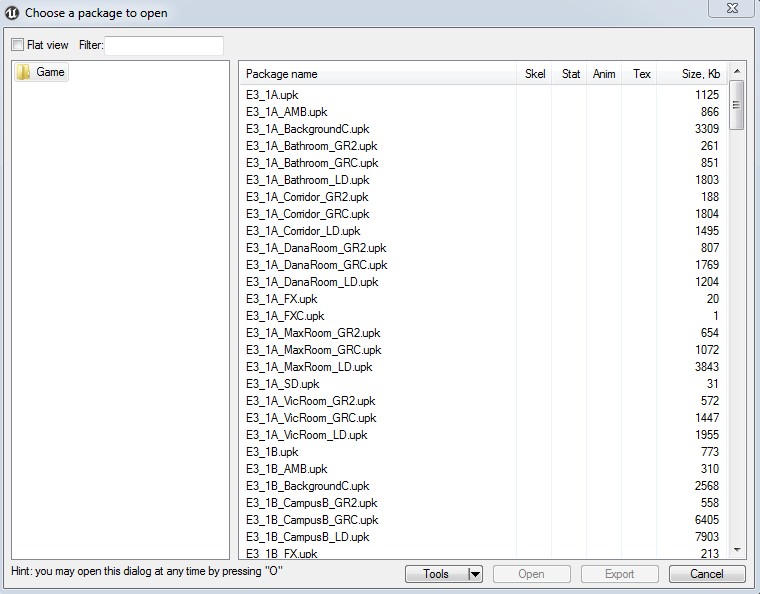
Task: Click the Tools button
Action: [436, 574]
